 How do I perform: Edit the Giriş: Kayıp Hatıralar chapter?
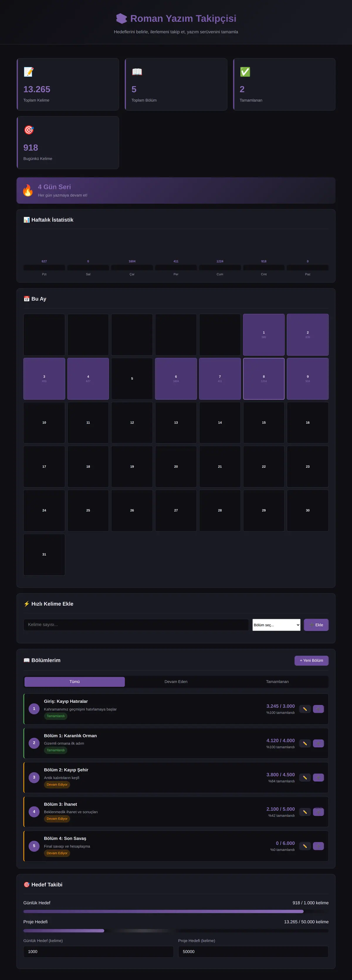pos(305,709)
